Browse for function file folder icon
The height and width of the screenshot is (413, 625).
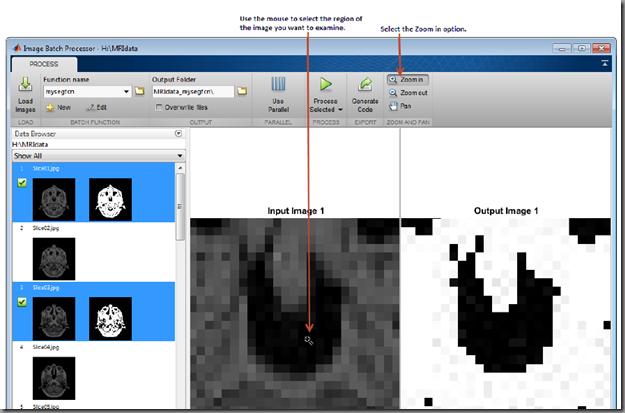coord(139,91)
